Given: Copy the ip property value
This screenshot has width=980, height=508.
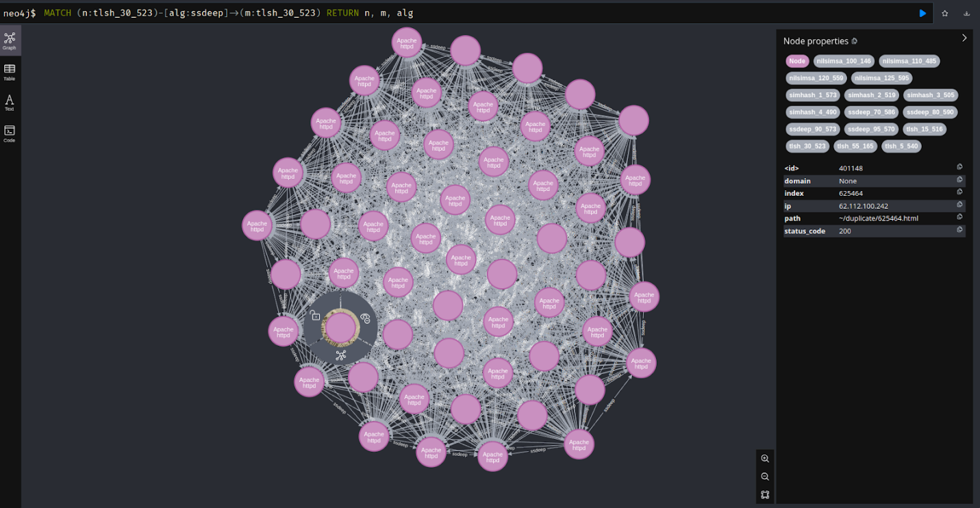Looking at the screenshot, I should click(959, 205).
